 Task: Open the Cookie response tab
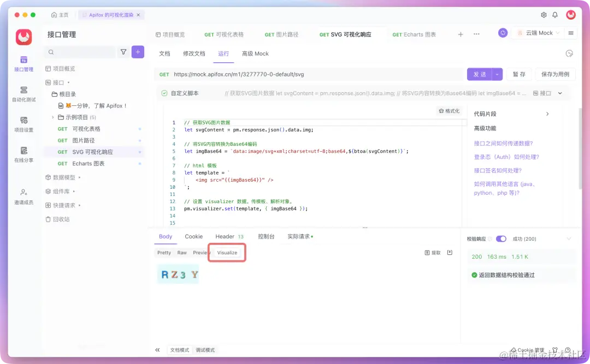tap(194, 236)
